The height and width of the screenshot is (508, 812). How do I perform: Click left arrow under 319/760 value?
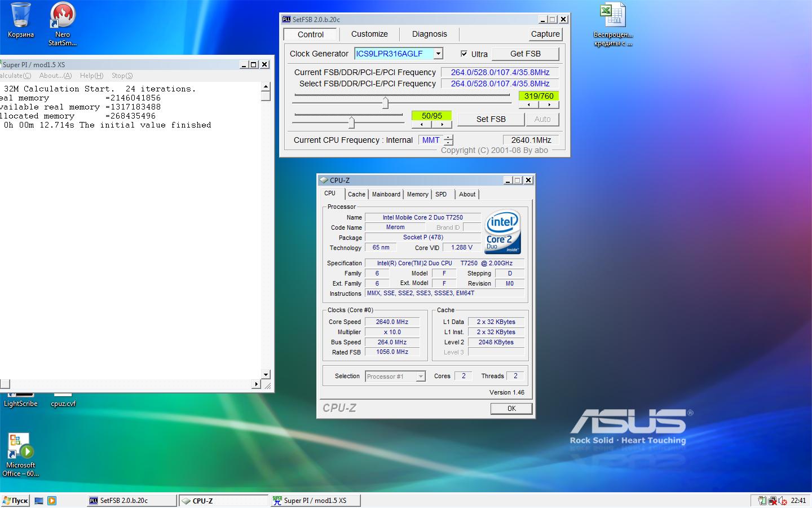pyautogui.click(x=529, y=104)
